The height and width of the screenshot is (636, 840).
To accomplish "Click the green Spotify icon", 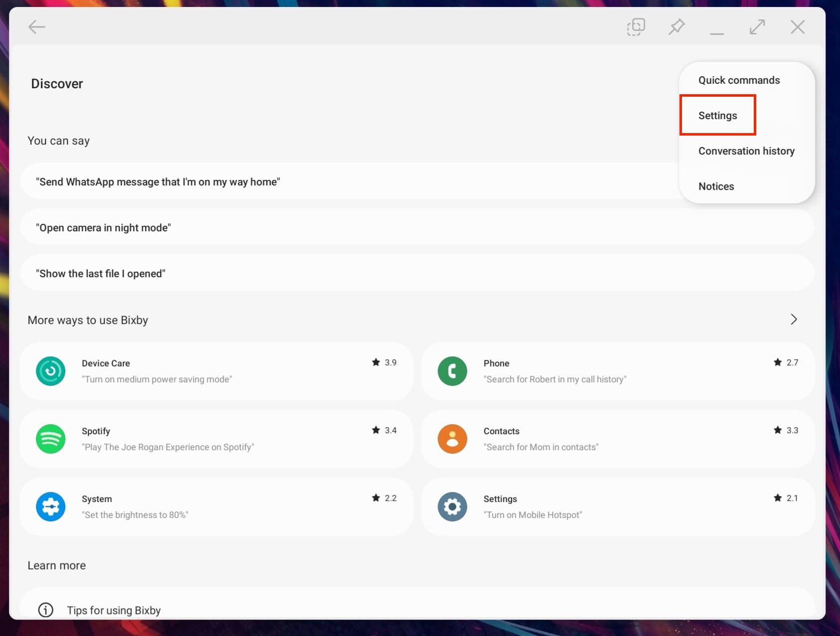I will click(51, 439).
